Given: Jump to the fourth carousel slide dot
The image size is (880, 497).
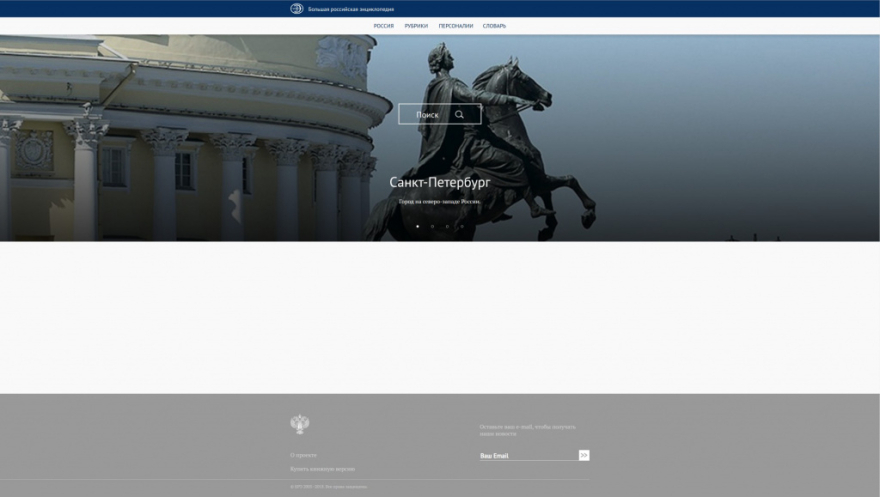Looking at the screenshot, I should tap(461, 226).
